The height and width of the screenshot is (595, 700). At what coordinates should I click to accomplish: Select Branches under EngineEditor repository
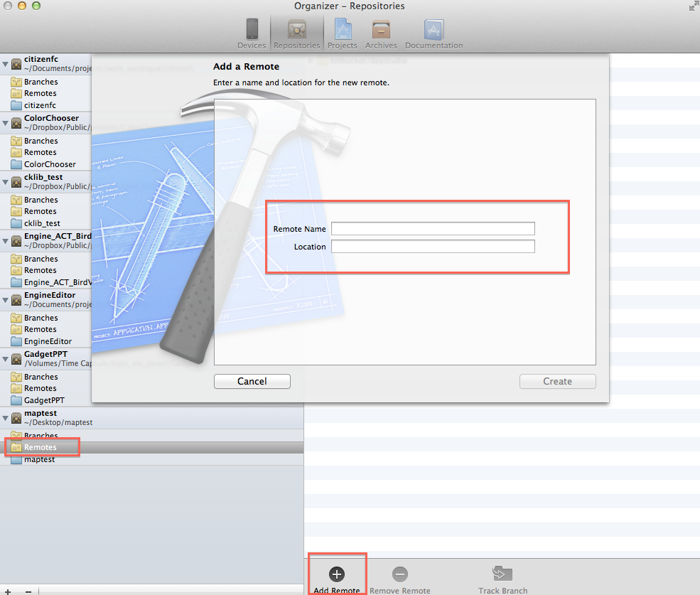tap(41, 318)
